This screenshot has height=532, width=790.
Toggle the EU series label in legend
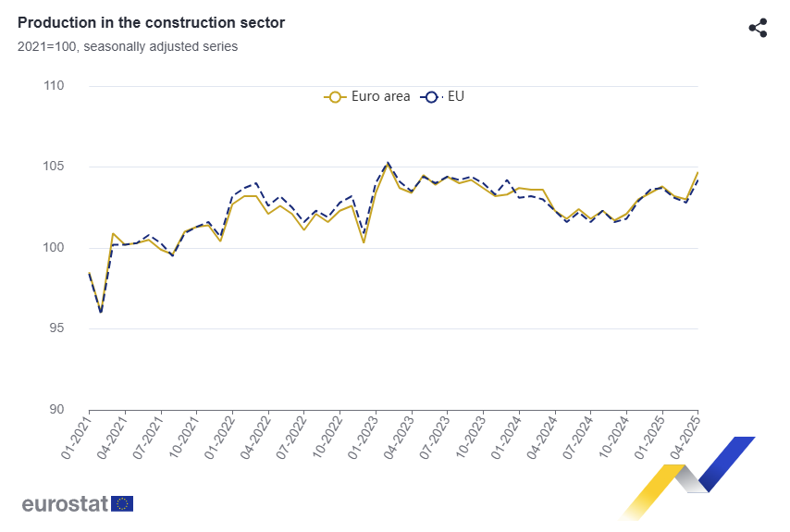(456, 96)
